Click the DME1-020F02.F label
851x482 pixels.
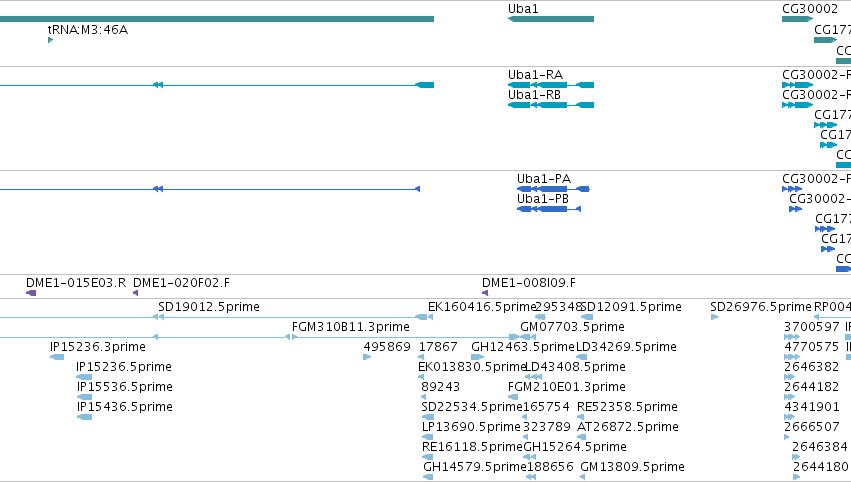pyautogui.click(x=181, y=283)
